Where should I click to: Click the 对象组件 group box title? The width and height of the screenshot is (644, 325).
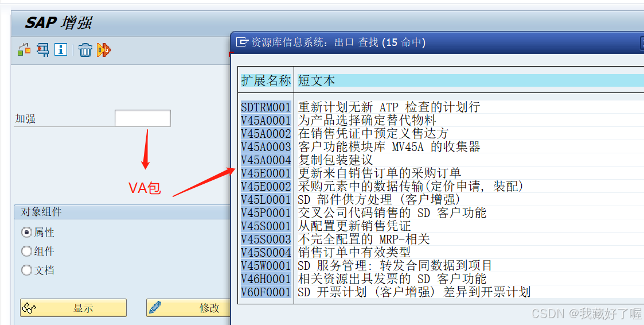(41, 212)
